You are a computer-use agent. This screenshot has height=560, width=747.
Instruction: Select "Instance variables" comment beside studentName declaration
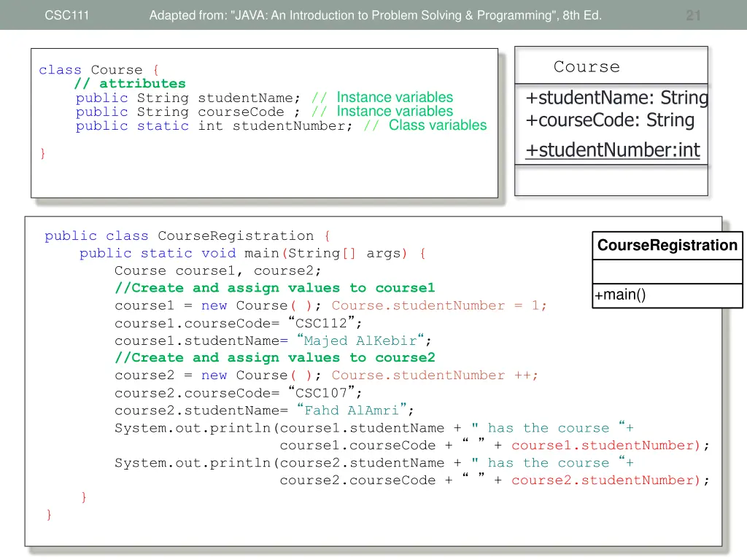coord(395,97)
